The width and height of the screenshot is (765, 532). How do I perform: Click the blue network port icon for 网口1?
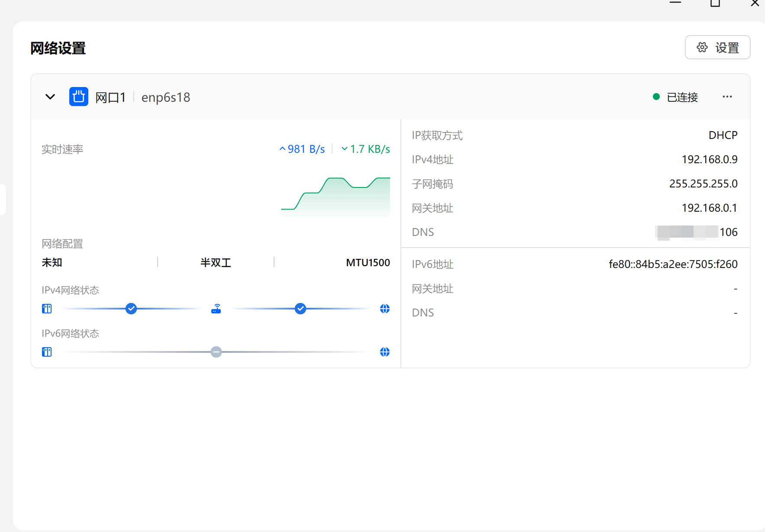(x=78, y=97)
